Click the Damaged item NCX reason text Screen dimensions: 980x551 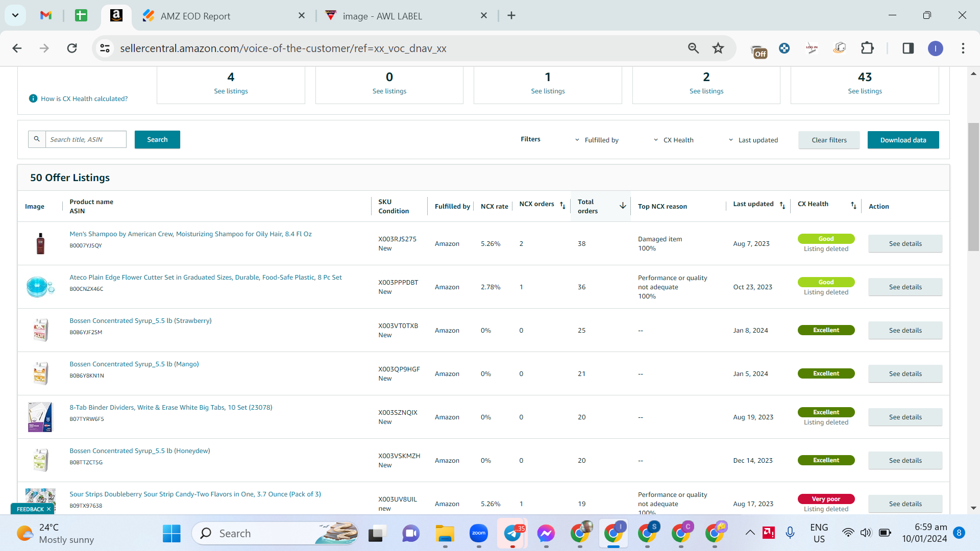coord(660,239)
